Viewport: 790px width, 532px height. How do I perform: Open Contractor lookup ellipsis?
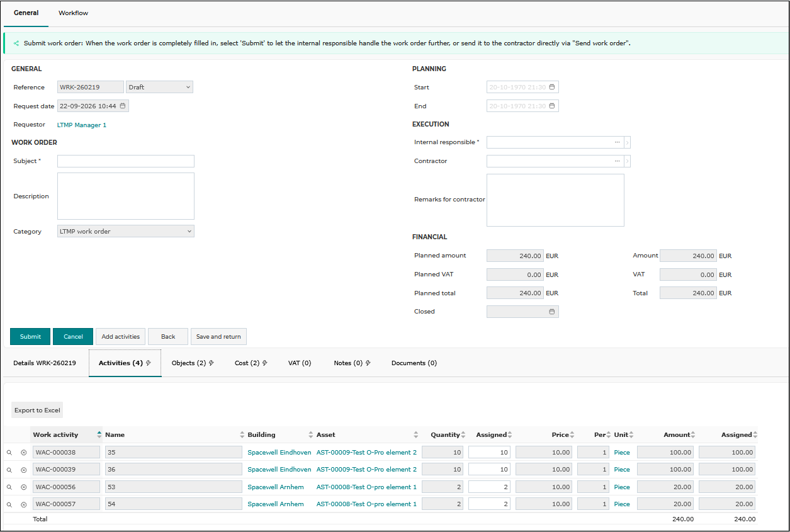618,161
